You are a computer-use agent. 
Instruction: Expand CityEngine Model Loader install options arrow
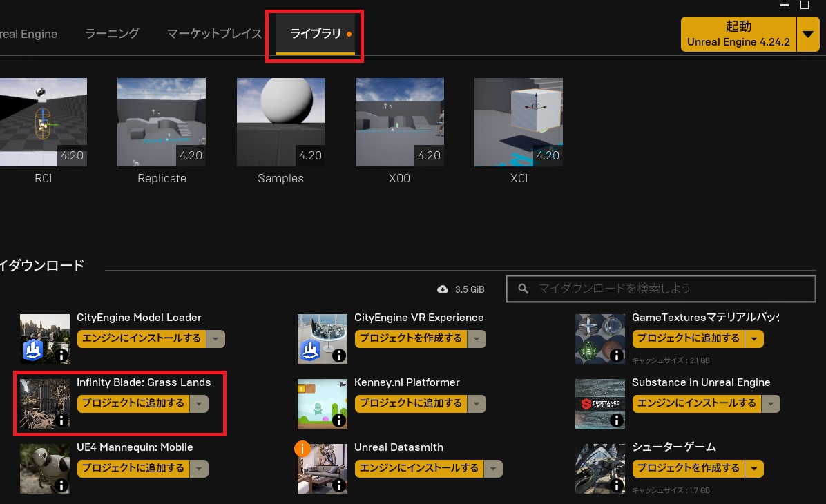pyautogui.click(x=215, y=338)
